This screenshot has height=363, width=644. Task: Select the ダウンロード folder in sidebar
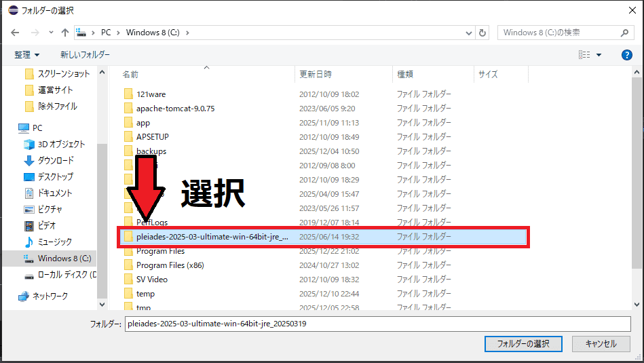[55, 160]
